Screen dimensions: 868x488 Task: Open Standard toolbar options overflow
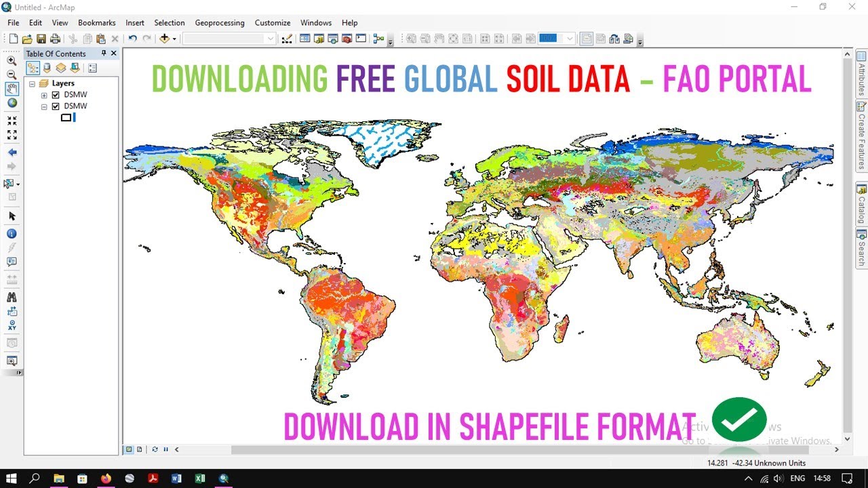391,41
